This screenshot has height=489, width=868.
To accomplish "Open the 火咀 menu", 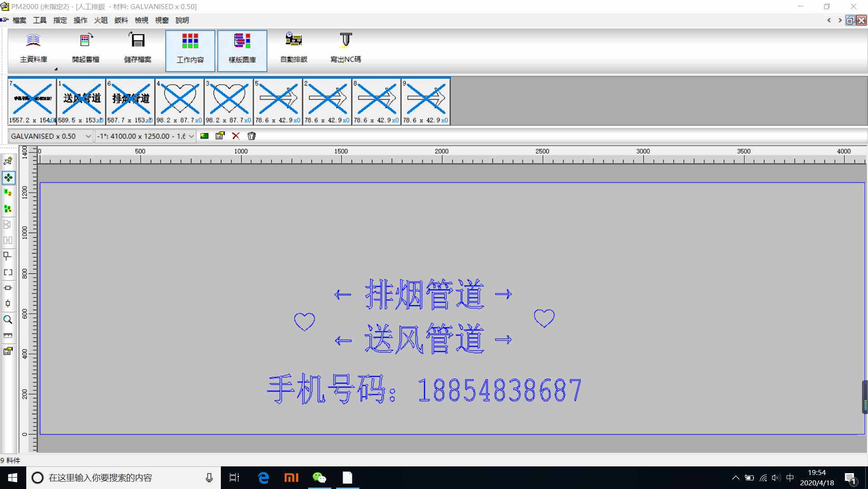I will (101, 20).
